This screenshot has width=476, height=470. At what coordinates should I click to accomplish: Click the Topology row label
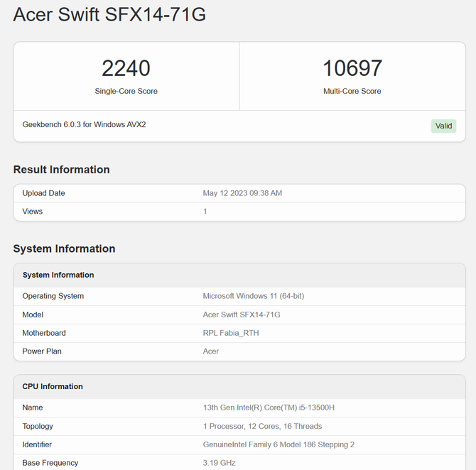point(38,426)
